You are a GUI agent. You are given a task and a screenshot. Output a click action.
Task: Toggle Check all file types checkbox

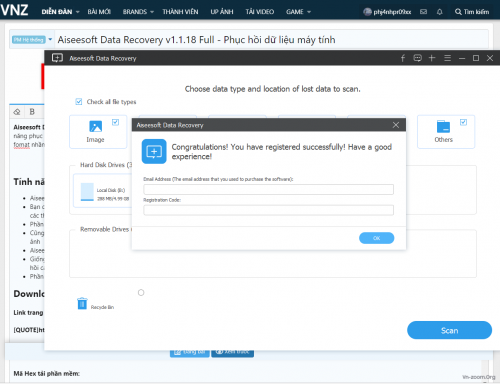[x=79, y=101]
